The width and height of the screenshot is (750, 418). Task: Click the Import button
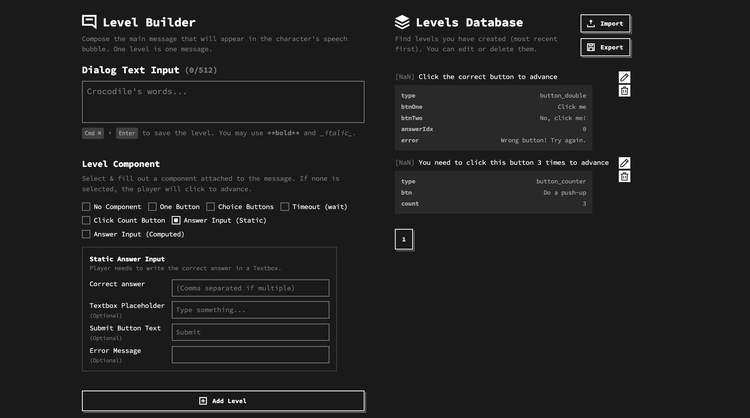(605, 23)
